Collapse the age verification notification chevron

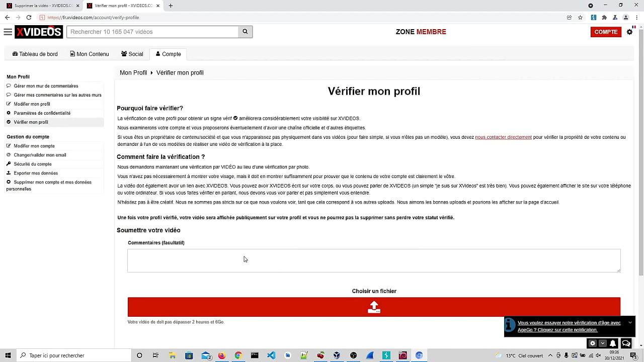click(x=630, y=323)
